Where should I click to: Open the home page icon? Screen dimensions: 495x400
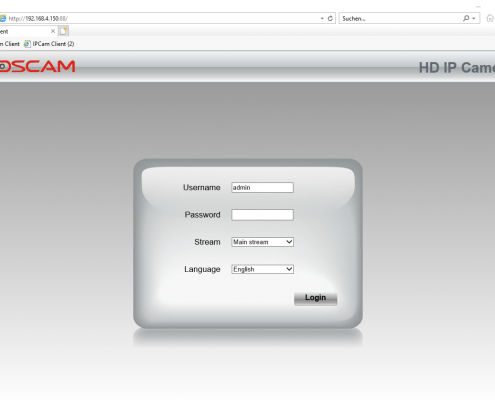coord(490,18)
